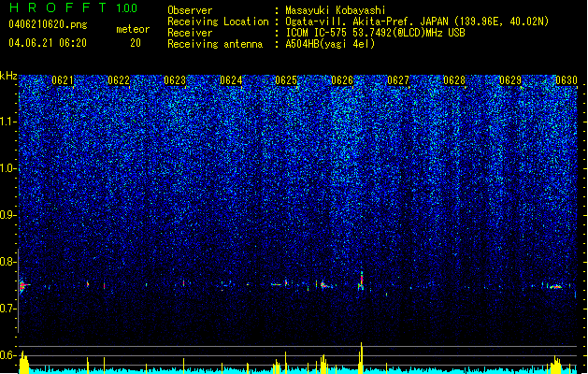This screenshot has height=374, width=588.
Task: Click the tallest yellow power peak near 0626
Action: click(x=361, y=358)
